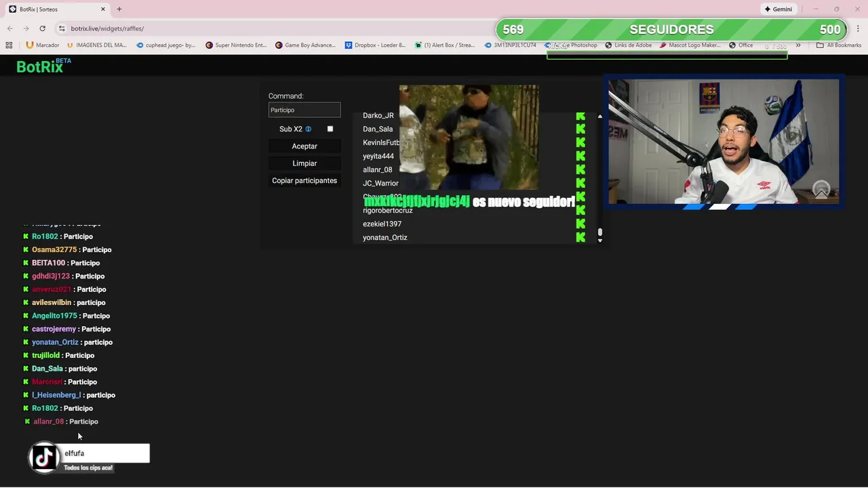Open the All Bookmarks folder
Viewport: 868px width, 488px height.
(839, 45)
